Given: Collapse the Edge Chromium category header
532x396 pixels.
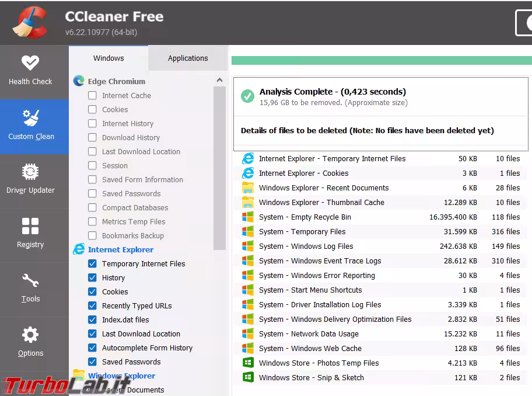Looking at the screenshot, I should coord(117,82).
